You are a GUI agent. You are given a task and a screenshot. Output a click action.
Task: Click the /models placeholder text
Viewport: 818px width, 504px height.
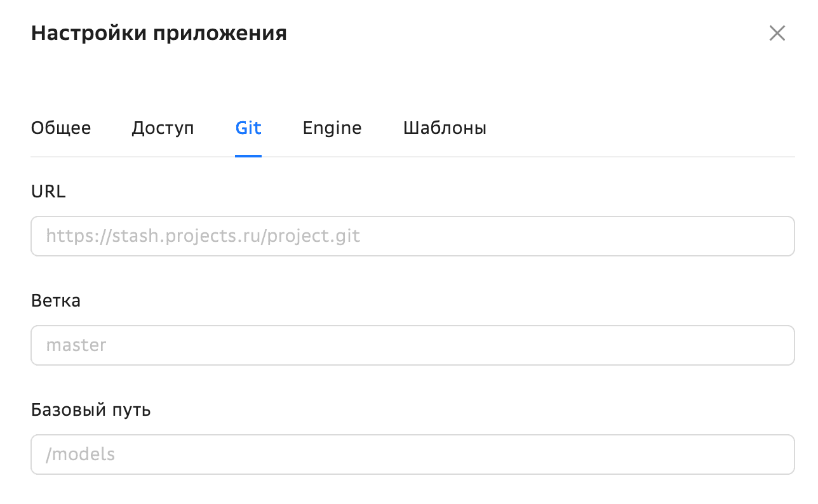[81, 454]
